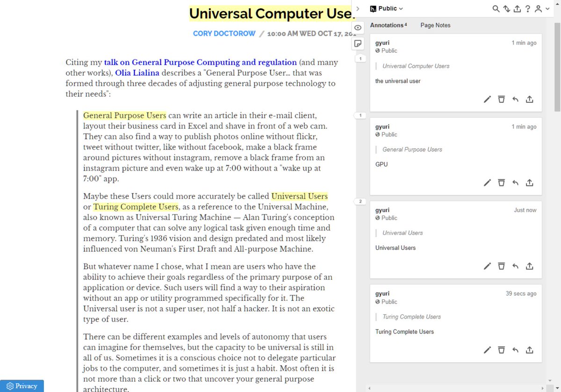Edit the Universal Users annotation card
The height and width of the screenshot is (392, 561).
click(x=487, y=266)
